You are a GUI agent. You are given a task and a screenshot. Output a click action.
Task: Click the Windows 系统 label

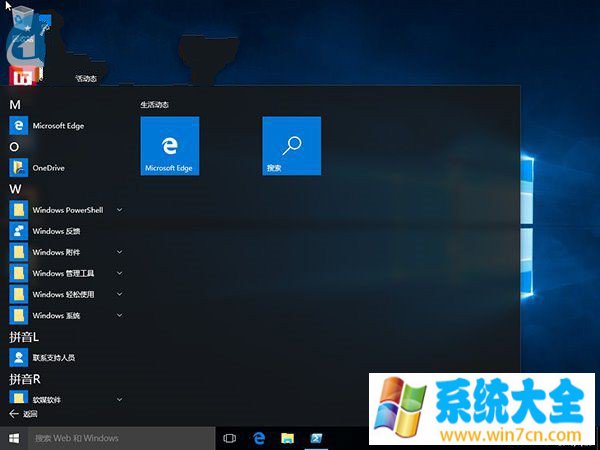[56, 315]
